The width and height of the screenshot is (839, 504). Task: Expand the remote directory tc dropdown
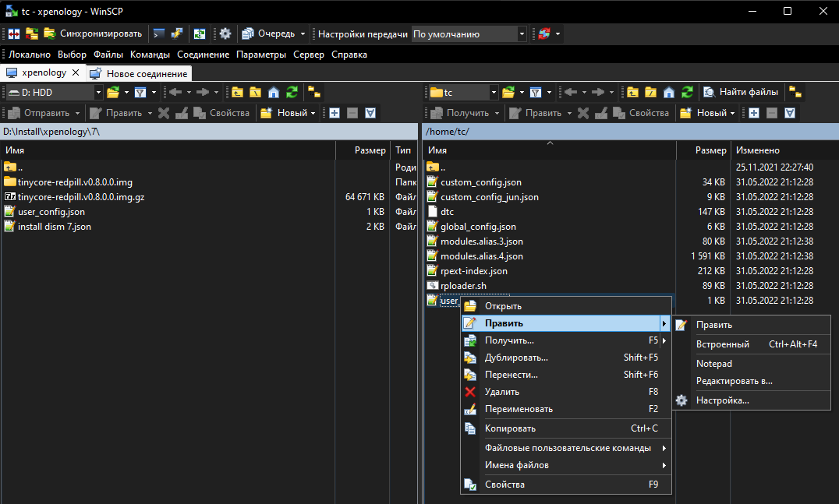[494, 92]
